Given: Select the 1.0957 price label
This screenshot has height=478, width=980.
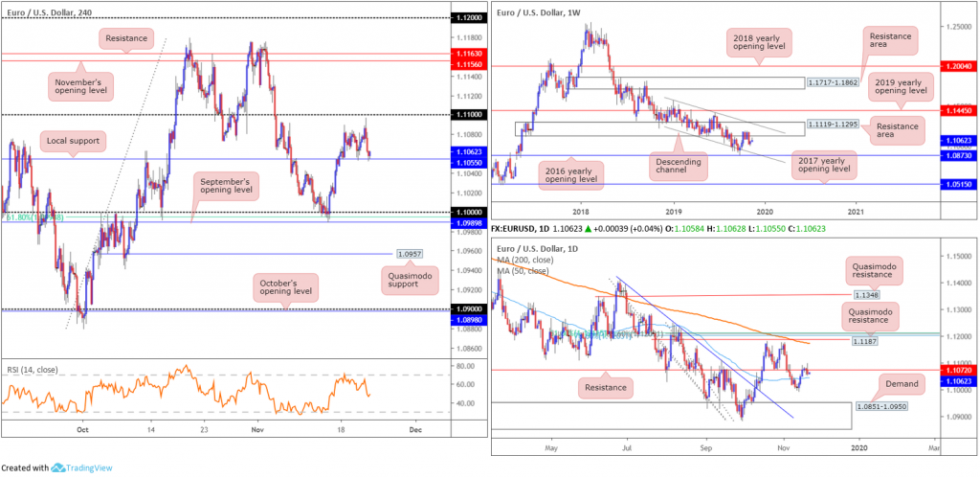Looking at the screenshot, I should pyautogui.click(x=408, y=254).
